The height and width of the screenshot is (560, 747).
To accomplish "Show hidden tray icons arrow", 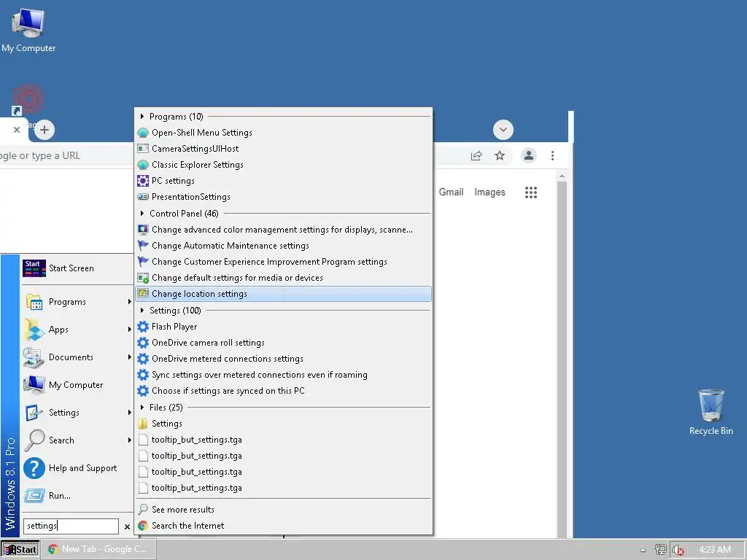I will point(643,550).
